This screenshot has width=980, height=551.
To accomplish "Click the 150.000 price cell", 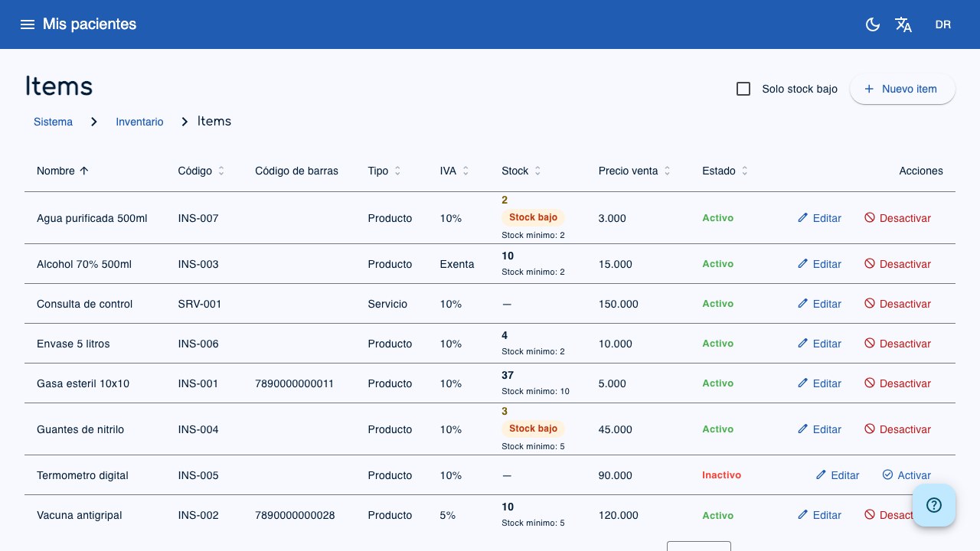I will coord(619,304).
